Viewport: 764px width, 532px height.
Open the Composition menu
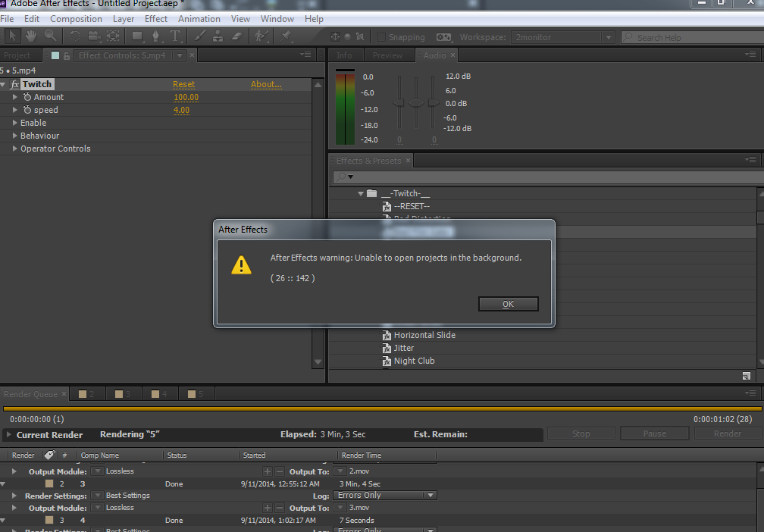[76, 19]
